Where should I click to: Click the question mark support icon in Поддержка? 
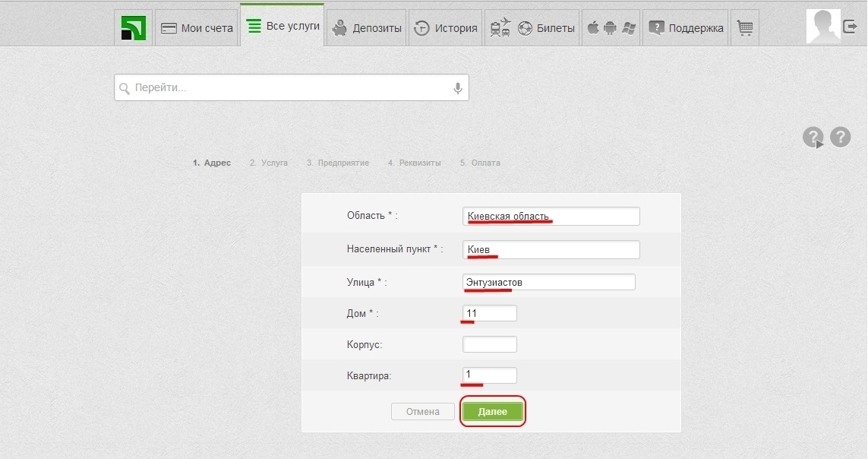click(656, 27)
